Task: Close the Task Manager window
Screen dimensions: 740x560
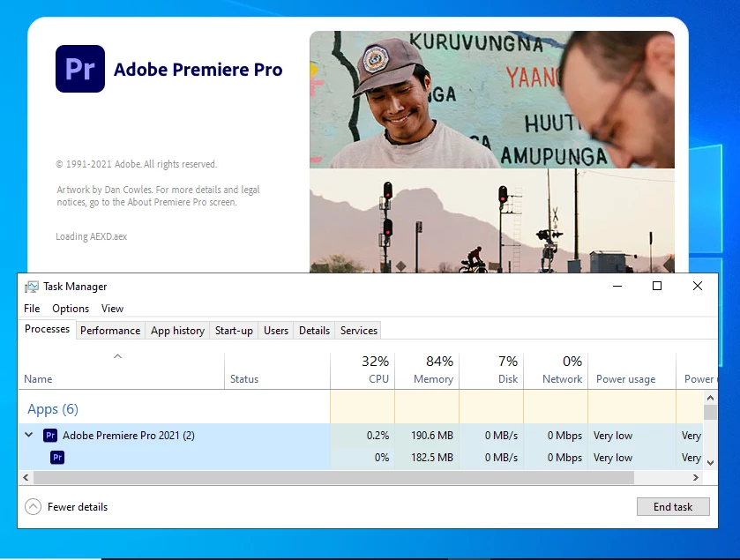Action: tap(698, 286)
